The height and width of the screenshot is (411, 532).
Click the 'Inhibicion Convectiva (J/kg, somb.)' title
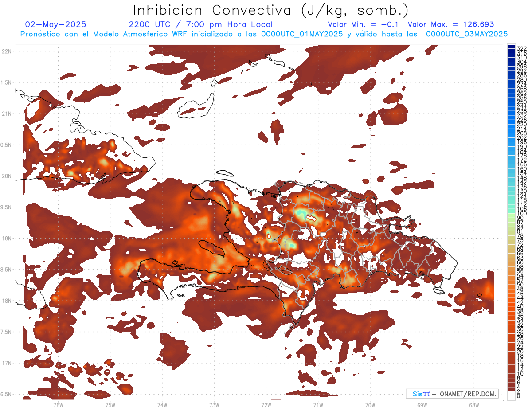[x=270, y=10]
